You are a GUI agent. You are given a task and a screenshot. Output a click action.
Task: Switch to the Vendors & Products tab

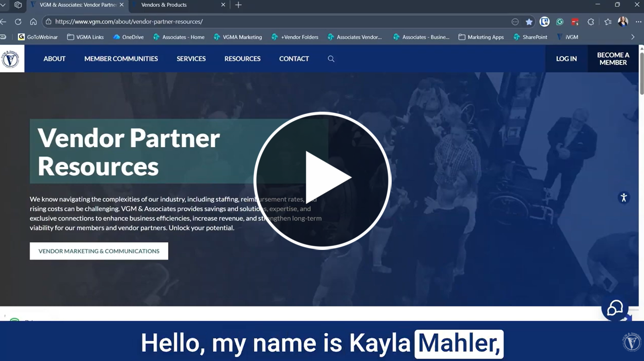coord(164,5)
